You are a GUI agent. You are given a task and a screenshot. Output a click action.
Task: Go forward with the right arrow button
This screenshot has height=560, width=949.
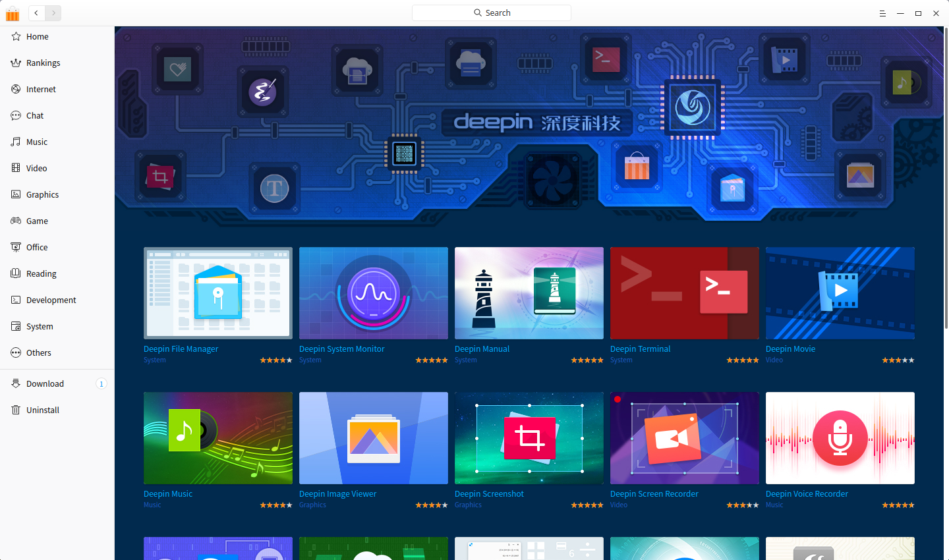[x=53, y=13]
